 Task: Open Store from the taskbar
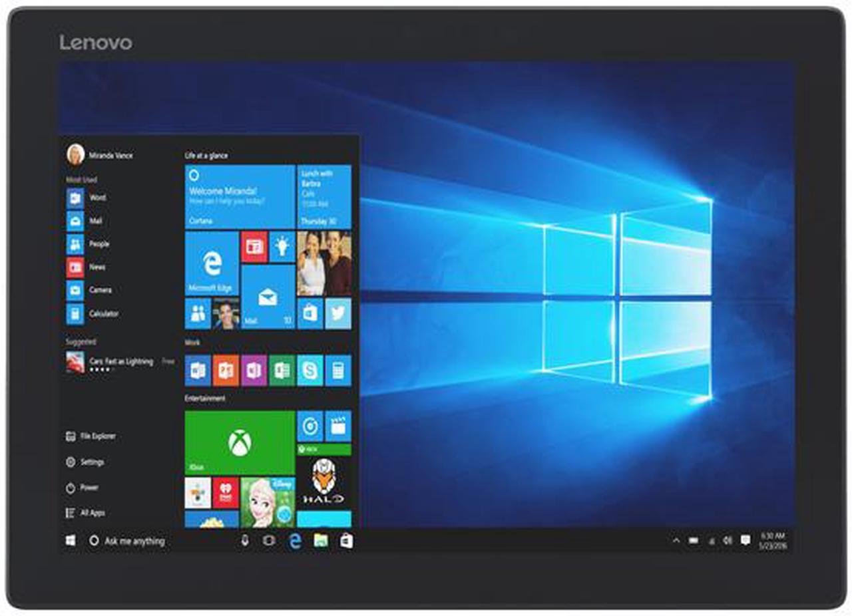click(346, 541)
